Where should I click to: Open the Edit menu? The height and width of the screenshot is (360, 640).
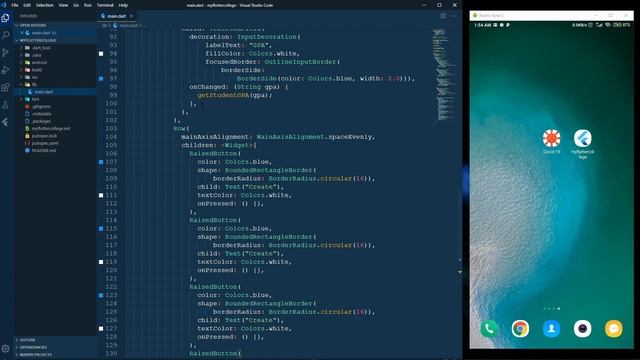tap(27, 5)
